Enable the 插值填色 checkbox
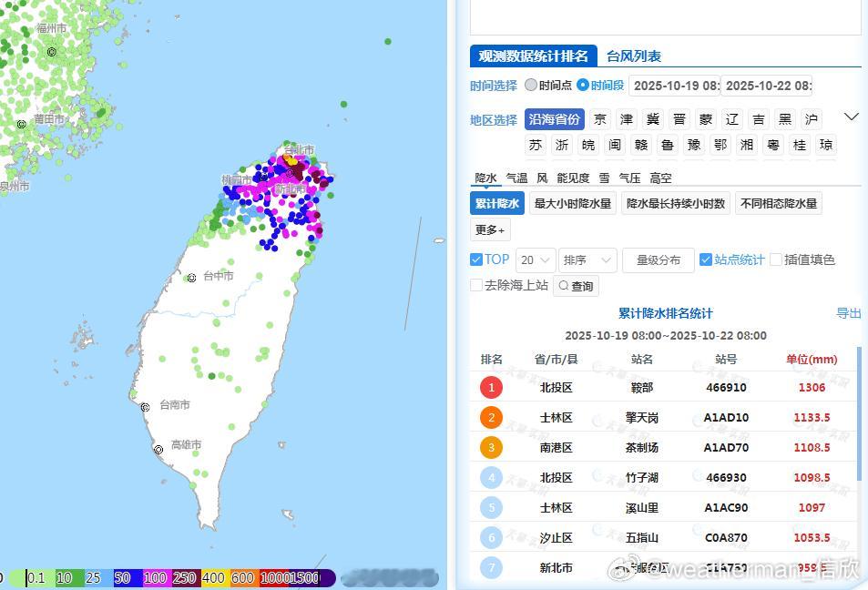Image resolution: width=868 pixels, height=590 pixels. pos(776,259)
